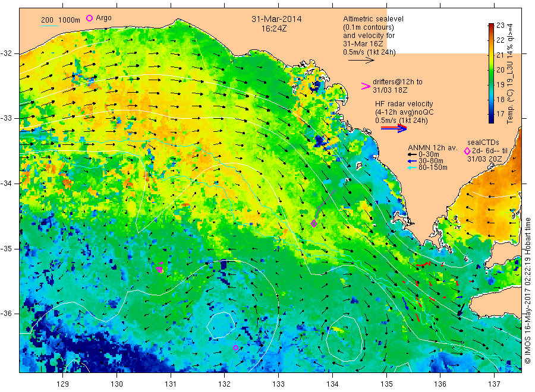Click the 129 longitude axis label
Viewport: 535px width, 392px height.
click(63, 384)
